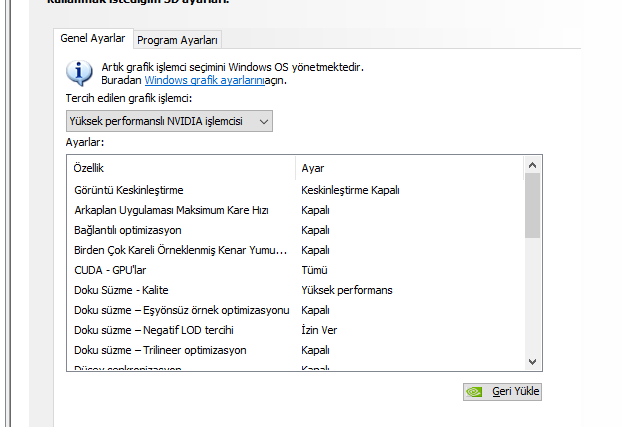The image size is (634, 427).
Task: Click the settings list scroll up arrow
Action: point(533,165)
